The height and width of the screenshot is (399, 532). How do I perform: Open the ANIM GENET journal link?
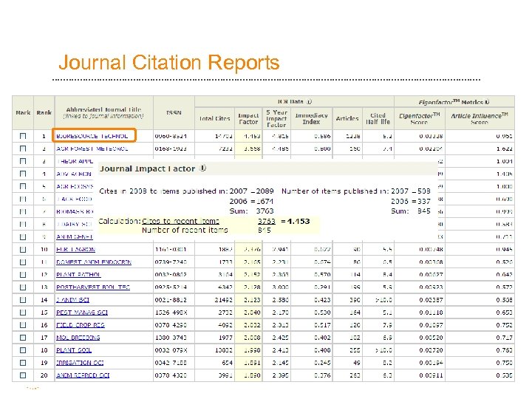75,237
